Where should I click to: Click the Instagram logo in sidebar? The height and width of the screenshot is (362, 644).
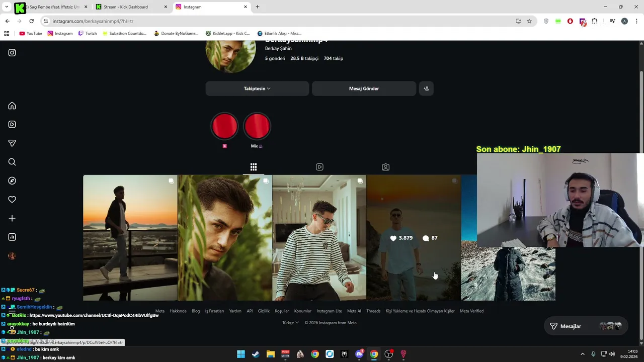tap(12, 52)
